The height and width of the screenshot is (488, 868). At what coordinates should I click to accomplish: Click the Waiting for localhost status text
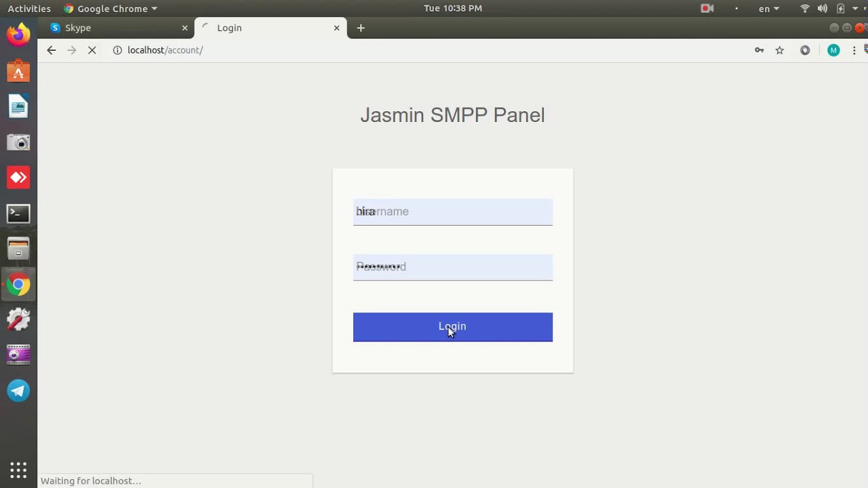pyautogui.click(x=91, y=481)
